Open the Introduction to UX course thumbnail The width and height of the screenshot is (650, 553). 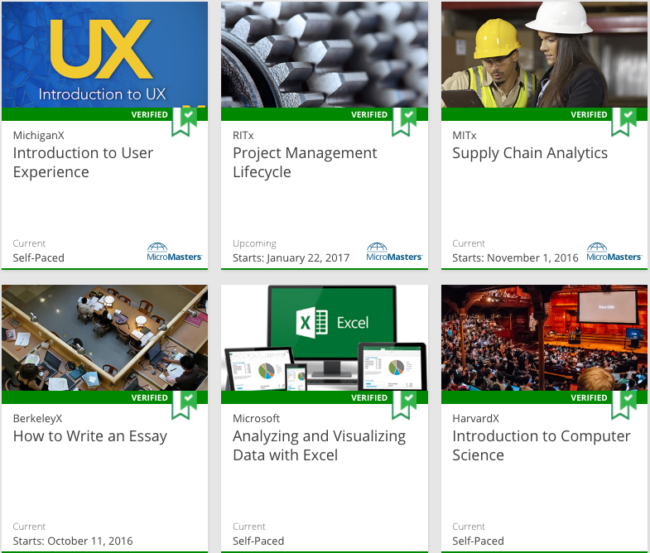click(x=105, y=55)
